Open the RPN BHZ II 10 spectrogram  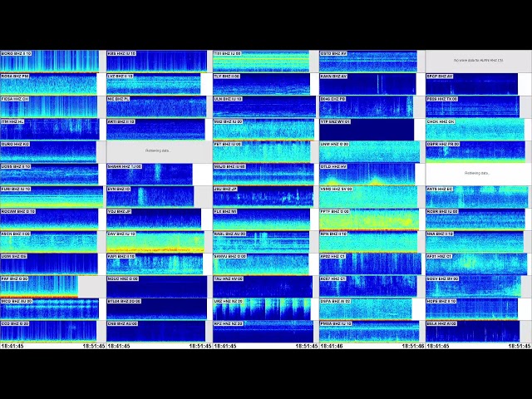[x=368, y=242]
